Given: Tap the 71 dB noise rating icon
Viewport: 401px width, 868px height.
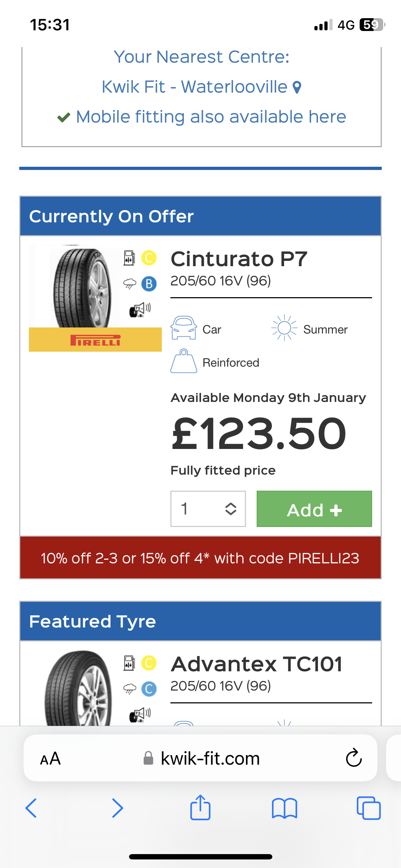Looking at the screenshot, I should [140, 310].
